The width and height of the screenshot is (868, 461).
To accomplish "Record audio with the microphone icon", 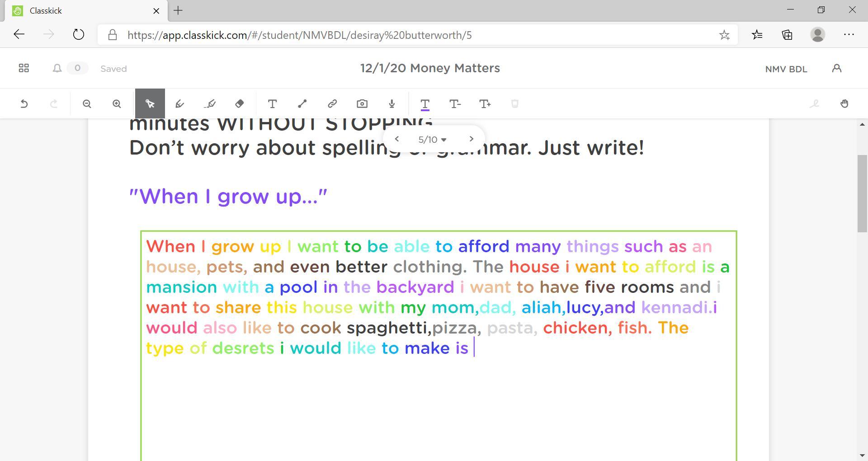I will (392, 104).
